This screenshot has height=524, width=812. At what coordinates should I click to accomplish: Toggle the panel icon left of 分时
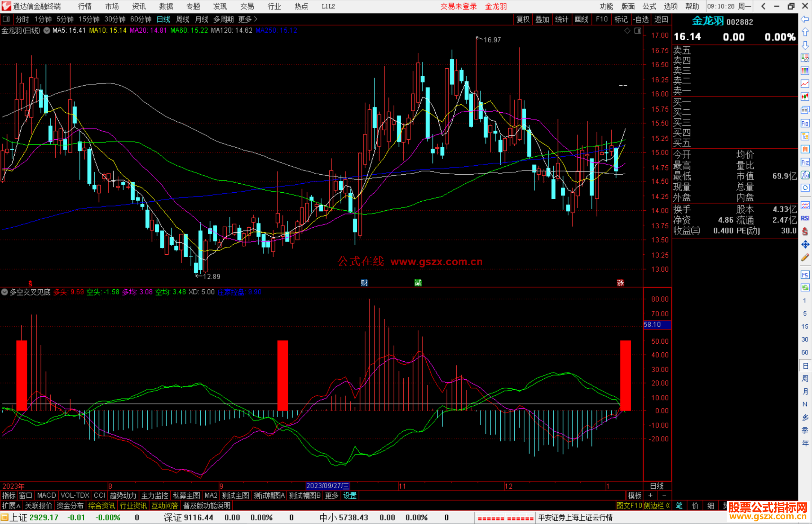[6, 19]
